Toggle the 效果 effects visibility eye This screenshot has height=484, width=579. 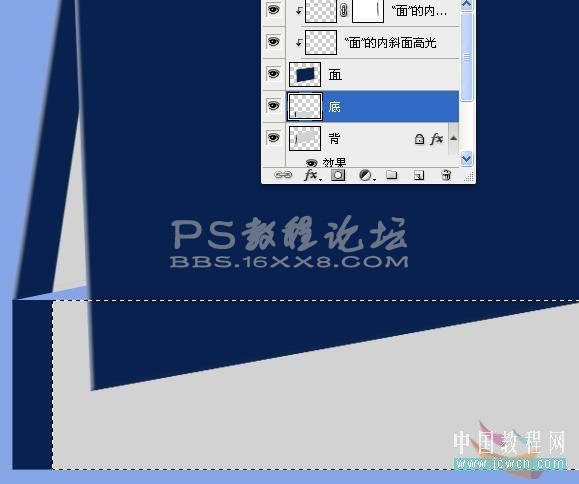(311, 162)
